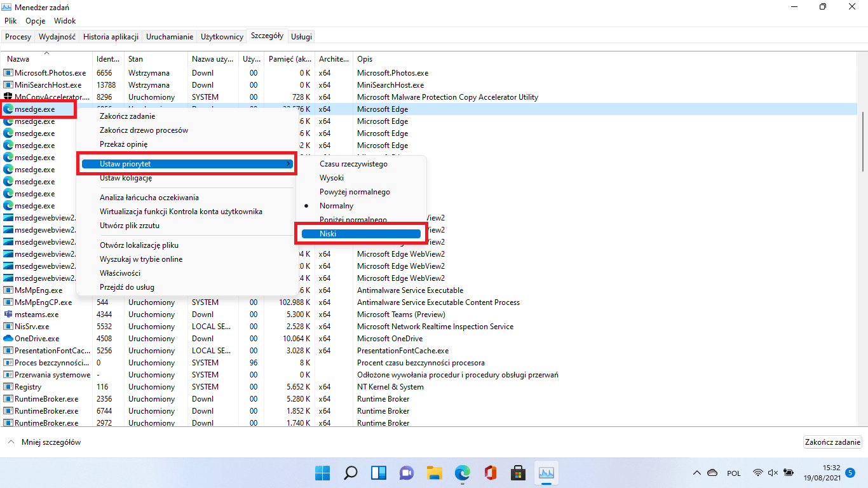The height and width of the screenshot is (488, 868).
Task: Open the Chat icon on taskbar
Action: coord(406,473)
